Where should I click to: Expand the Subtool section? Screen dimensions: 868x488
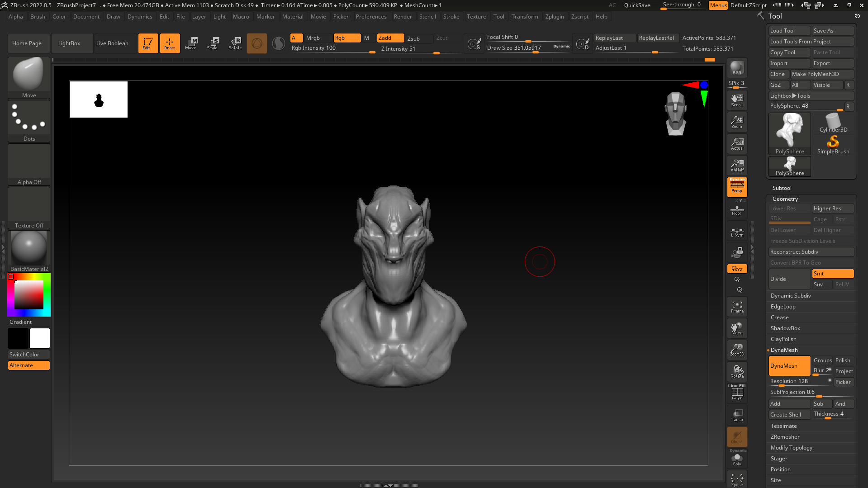[x=782, y=188]
